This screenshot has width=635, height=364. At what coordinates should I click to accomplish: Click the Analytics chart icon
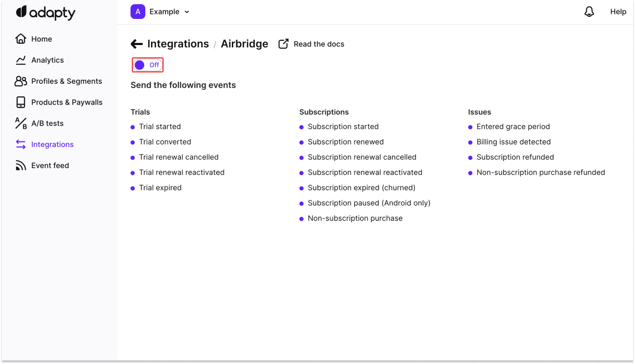[x=21, y=60]
